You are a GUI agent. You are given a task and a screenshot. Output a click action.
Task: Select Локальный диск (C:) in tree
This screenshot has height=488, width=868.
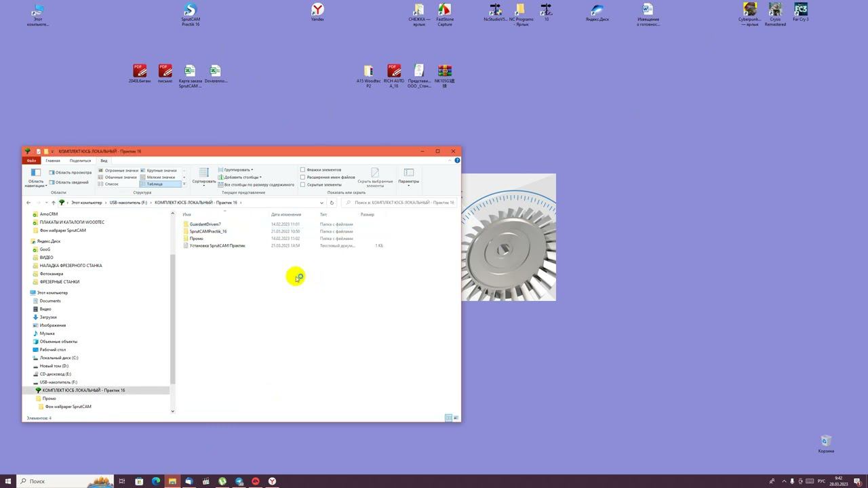tap(59, 358)
